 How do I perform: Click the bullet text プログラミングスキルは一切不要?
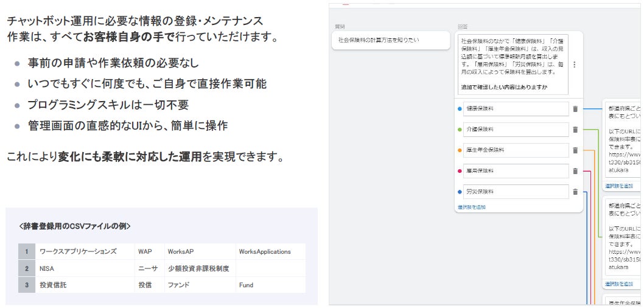[x=108, y=105]
